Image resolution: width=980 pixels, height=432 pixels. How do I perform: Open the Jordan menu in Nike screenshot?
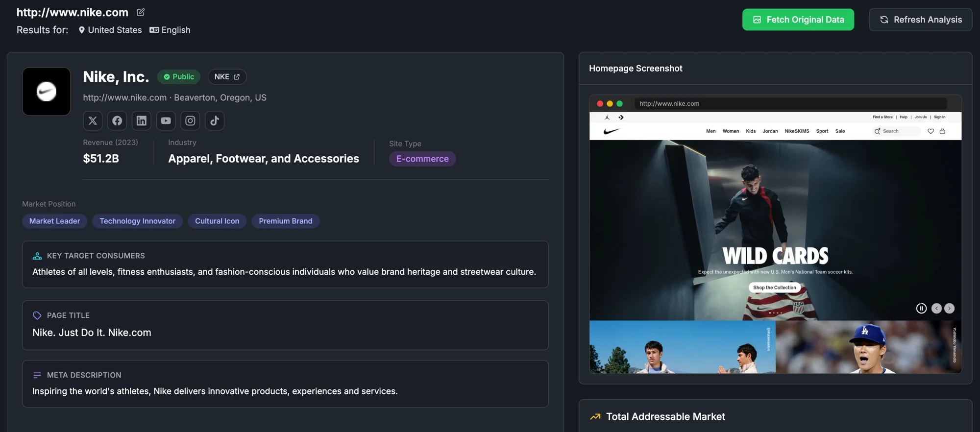(x=770, y=131)
